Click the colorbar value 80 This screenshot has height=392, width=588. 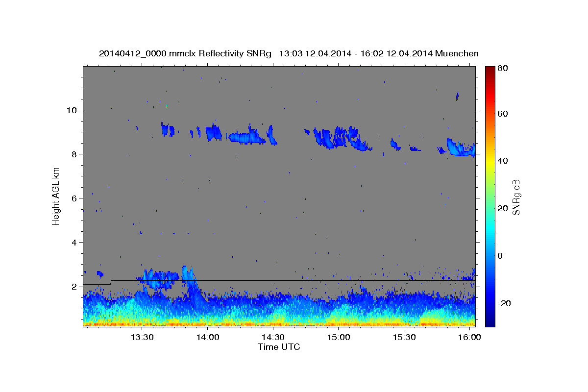(504, 69)
